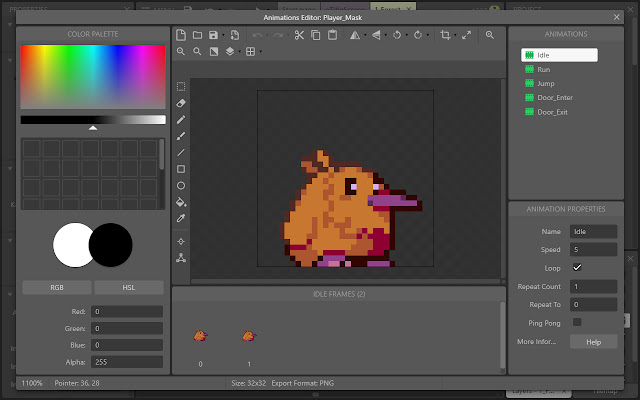Select the Eyedropper color picker tool
This screenshot has width=640, height=400.
click(181, 218)
